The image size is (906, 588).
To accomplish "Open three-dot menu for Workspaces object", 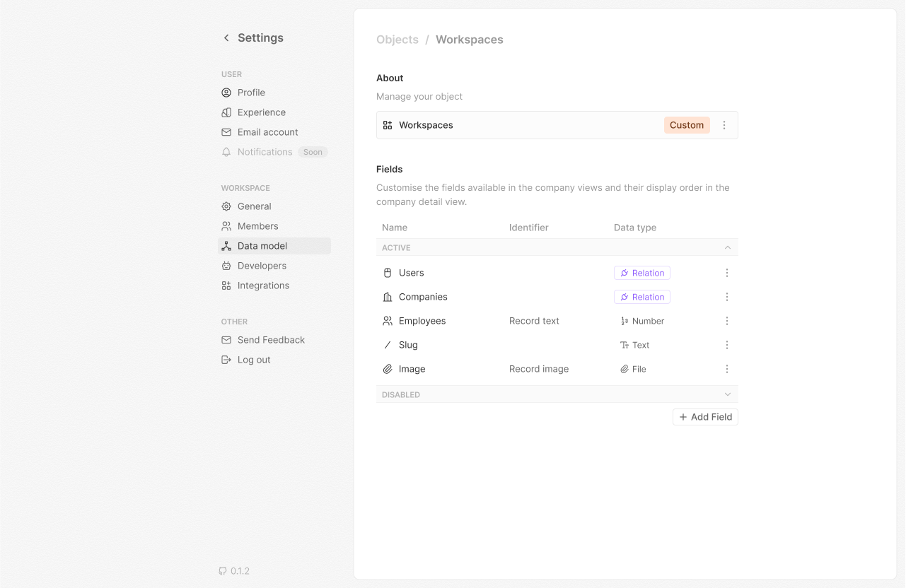I will 724,125.
